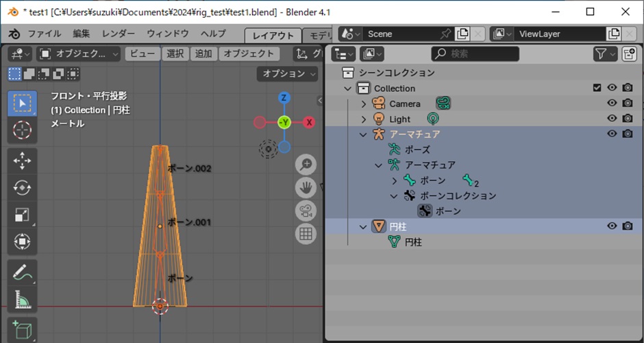Select the Scale tool in toolbar

pos(22,215)
